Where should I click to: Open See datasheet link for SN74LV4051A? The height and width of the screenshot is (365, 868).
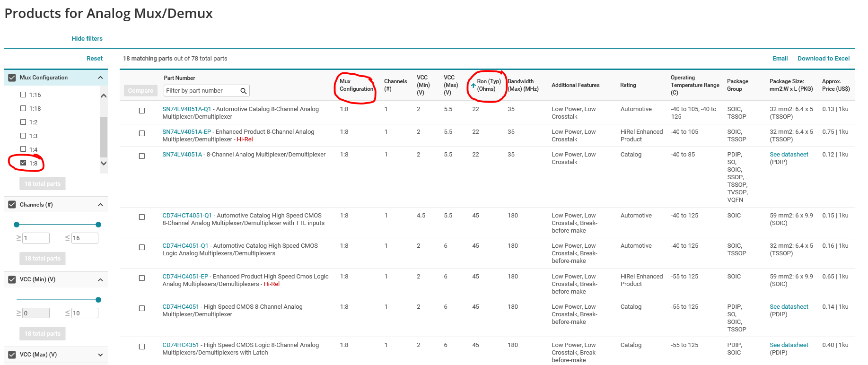pos(789,155)
